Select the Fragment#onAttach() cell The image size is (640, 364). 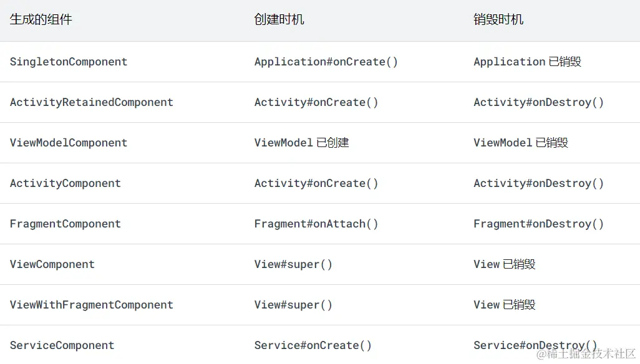click(x=316, y=224)
